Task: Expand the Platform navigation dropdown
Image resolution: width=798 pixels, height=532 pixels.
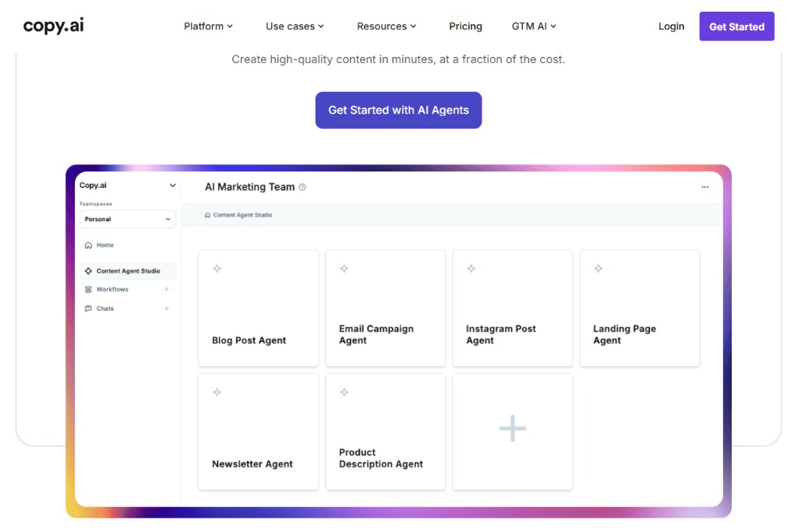Action: 208,26
